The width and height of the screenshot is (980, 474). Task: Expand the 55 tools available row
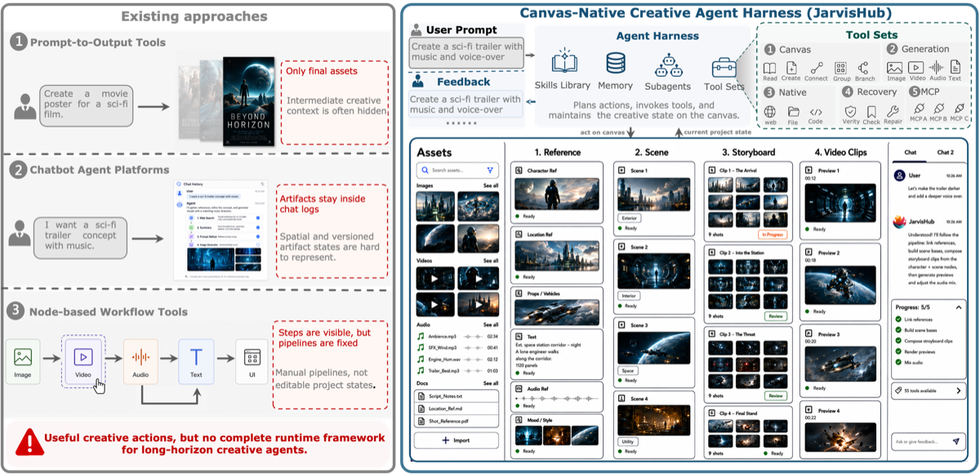[930, 391]
